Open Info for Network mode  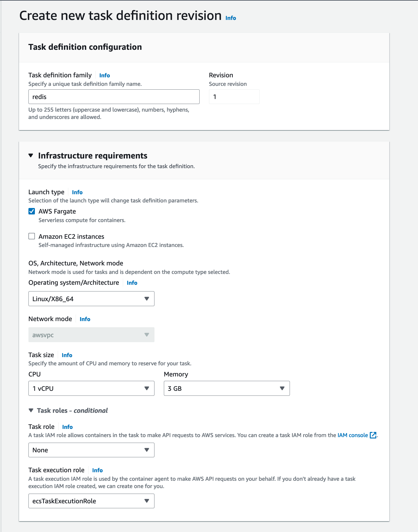point(85,319)
